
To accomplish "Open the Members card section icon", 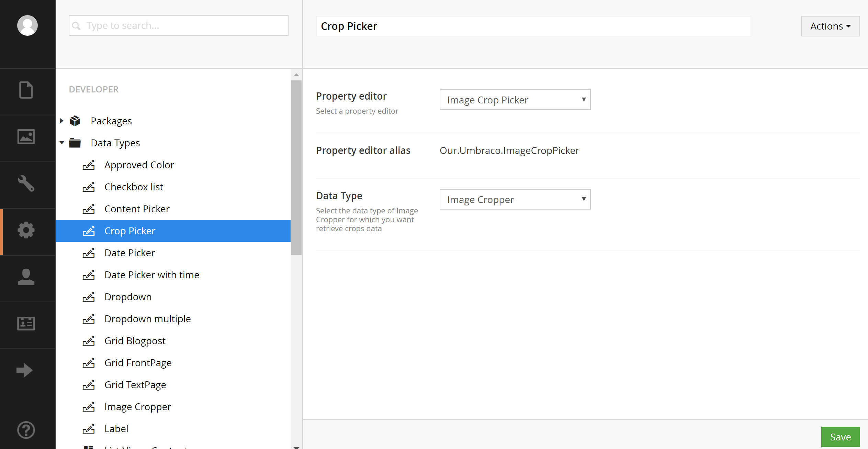I will pos(26,324).
